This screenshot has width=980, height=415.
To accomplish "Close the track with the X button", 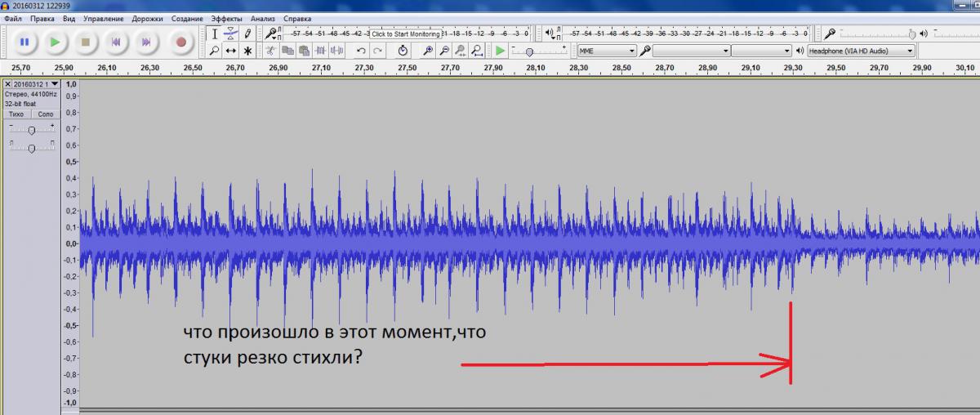I will click(x=8, y=84).
